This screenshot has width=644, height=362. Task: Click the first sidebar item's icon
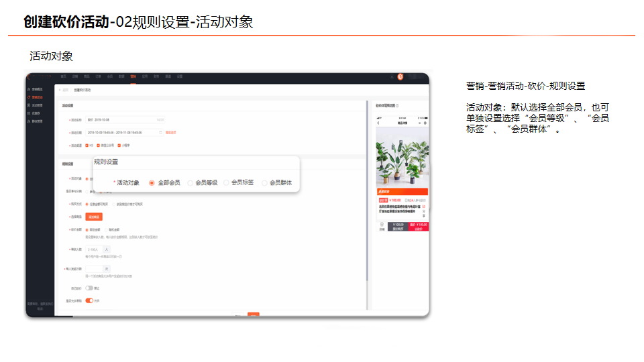(29, 89)
